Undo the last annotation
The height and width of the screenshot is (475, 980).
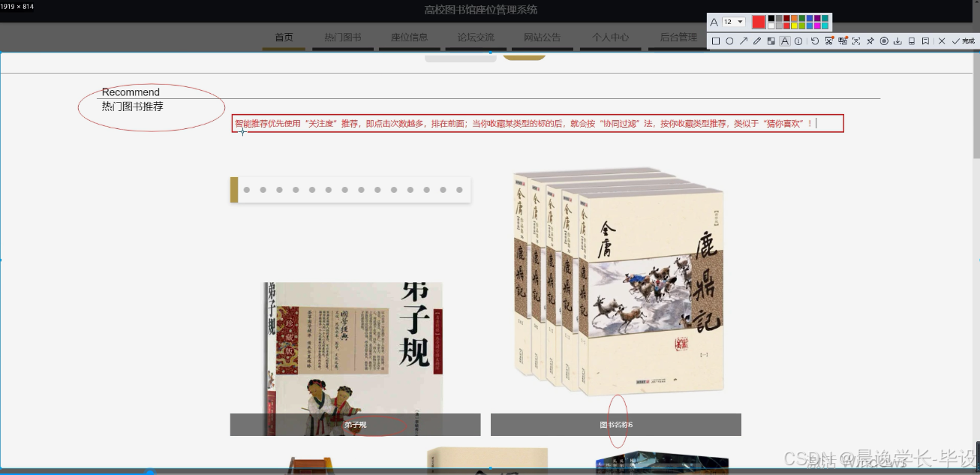pos(815,41)
